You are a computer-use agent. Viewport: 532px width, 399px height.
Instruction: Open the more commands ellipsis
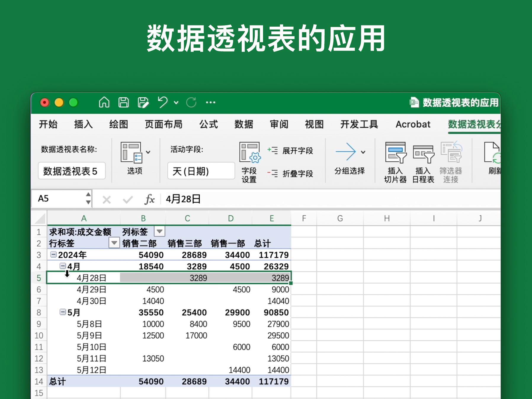211,102
